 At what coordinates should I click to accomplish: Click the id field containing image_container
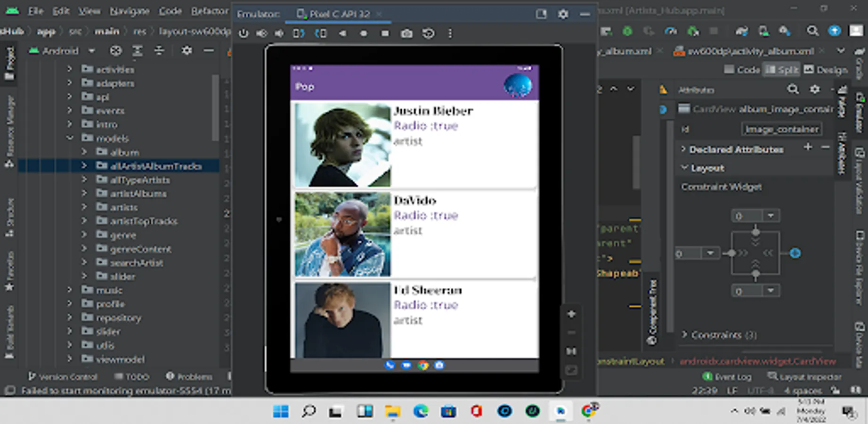(x=781, y=129)
